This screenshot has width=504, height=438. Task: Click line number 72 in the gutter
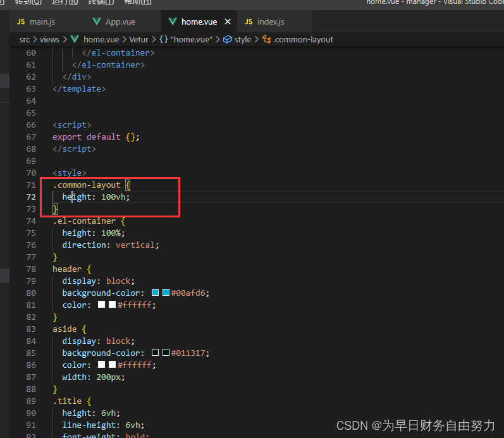[x=31, y=197]
